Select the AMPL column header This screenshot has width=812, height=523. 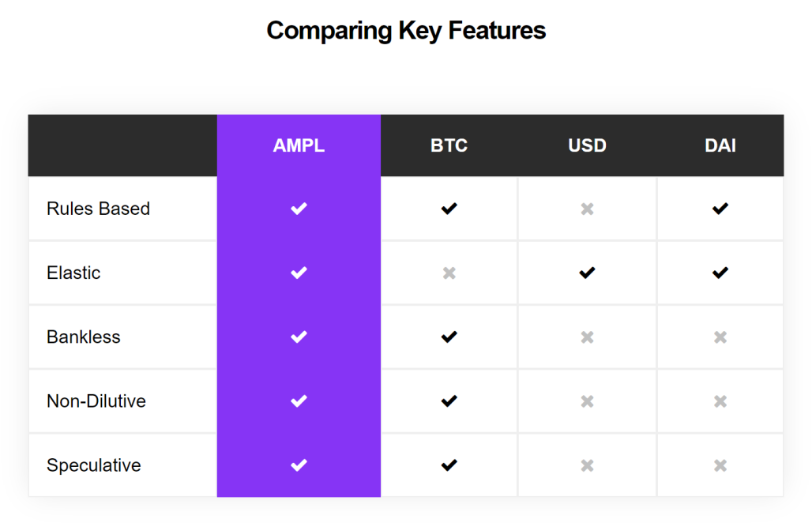pos(299,145)
